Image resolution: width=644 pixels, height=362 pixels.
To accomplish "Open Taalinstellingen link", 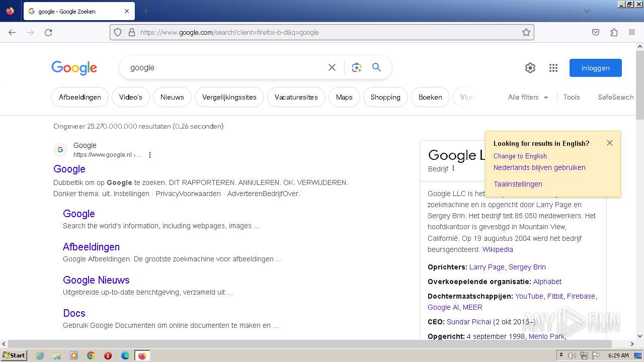I will point(518,184).
